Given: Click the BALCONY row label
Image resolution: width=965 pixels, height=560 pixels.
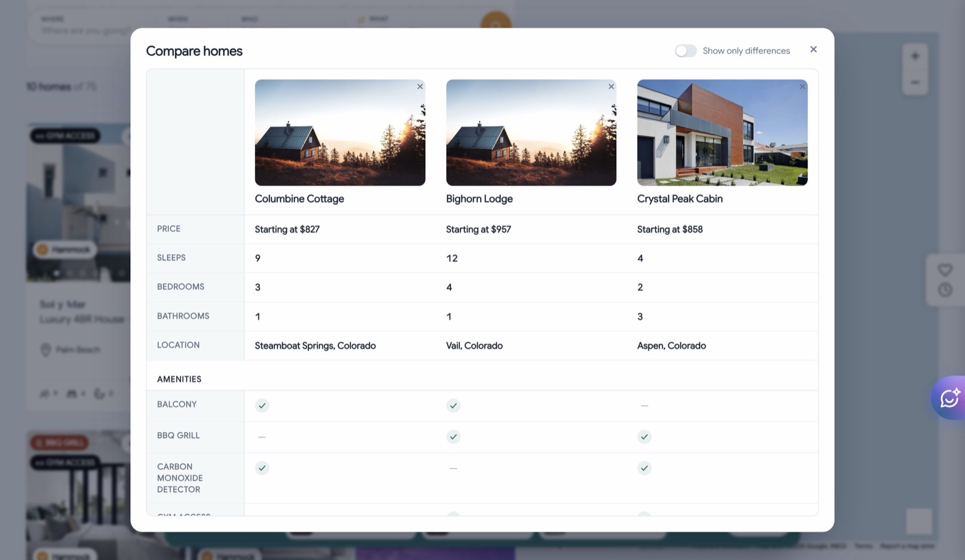Looking at the screenshot, I should coord(177,404).
